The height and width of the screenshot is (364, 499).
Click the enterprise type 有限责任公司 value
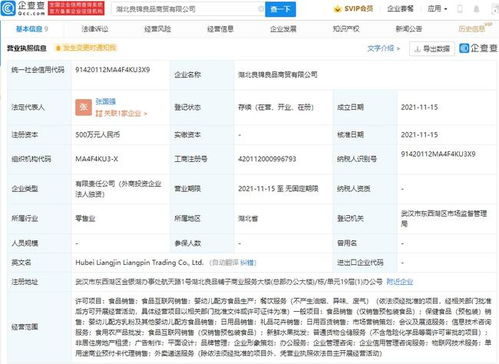coord(118,189)
